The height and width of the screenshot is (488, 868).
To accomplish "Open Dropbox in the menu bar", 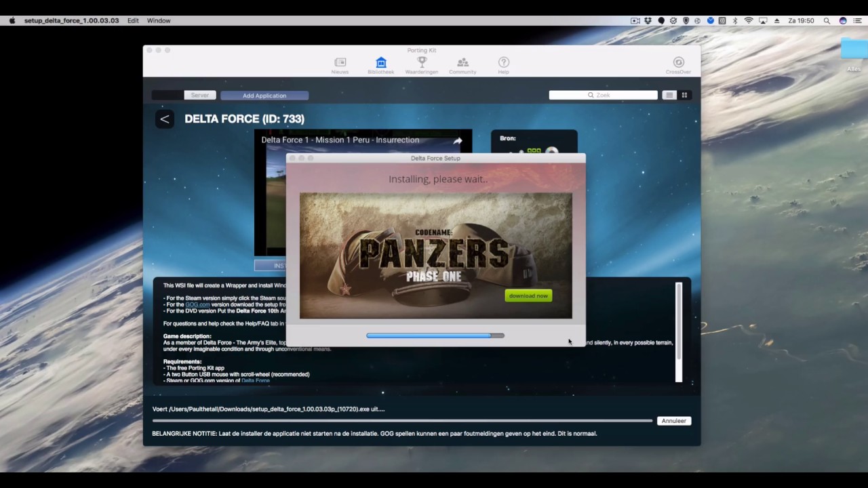I will pyautogui.click(x=648, y=21).
